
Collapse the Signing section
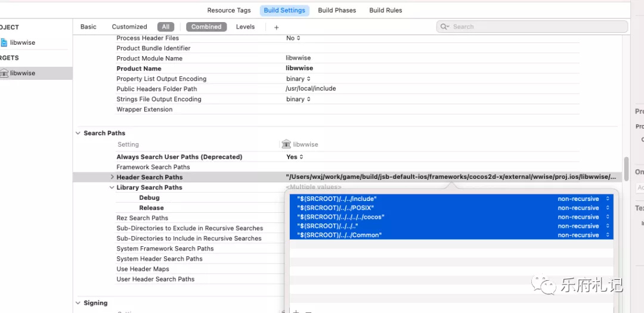[78, 303]
